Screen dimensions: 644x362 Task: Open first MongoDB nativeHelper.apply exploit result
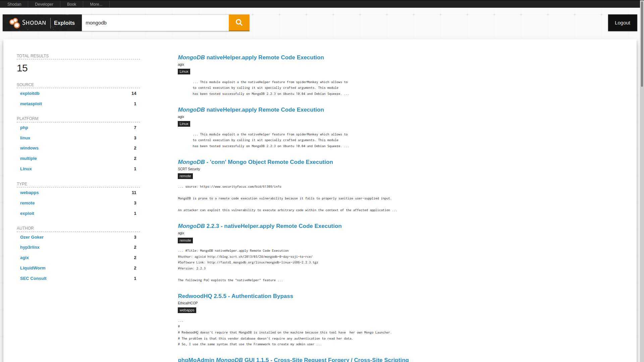(x=251, y=57)
